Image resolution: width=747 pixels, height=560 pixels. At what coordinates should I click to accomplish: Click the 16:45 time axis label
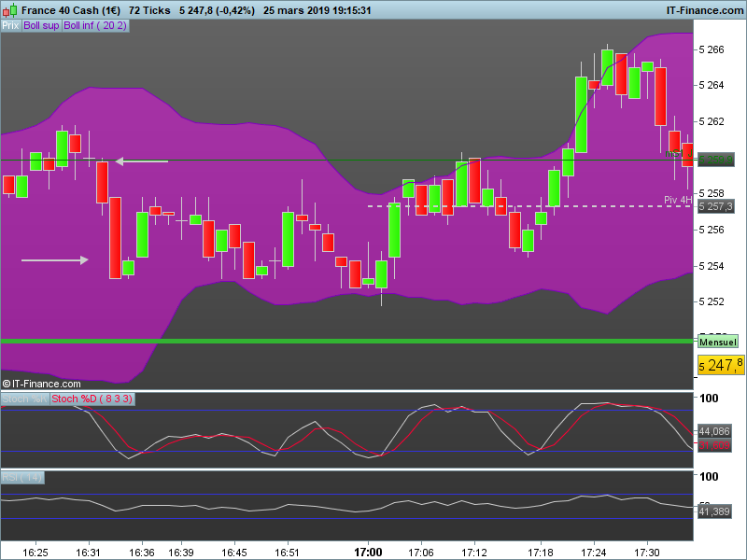(x=234, y=553)
